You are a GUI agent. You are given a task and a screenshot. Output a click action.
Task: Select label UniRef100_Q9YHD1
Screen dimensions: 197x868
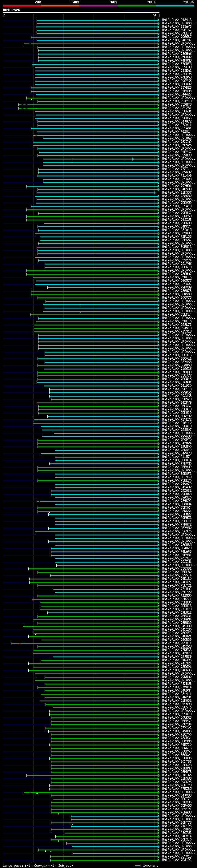click(177, 186)
